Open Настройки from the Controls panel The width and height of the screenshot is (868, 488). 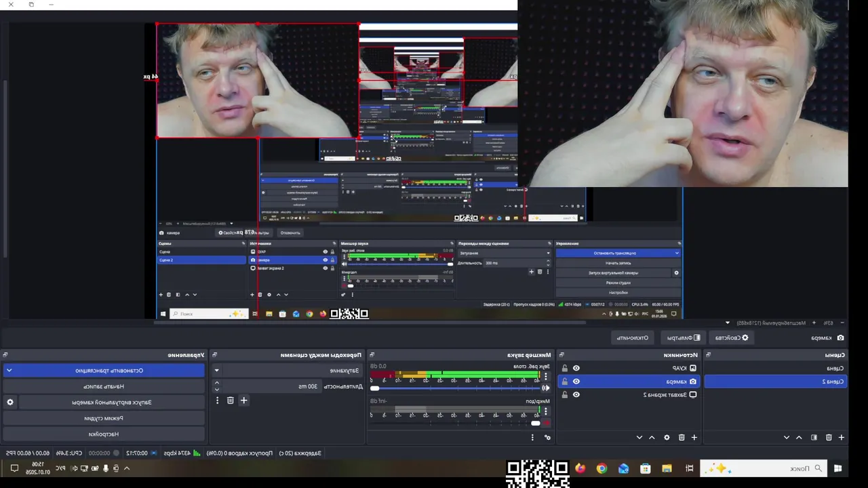pos(104,434)
